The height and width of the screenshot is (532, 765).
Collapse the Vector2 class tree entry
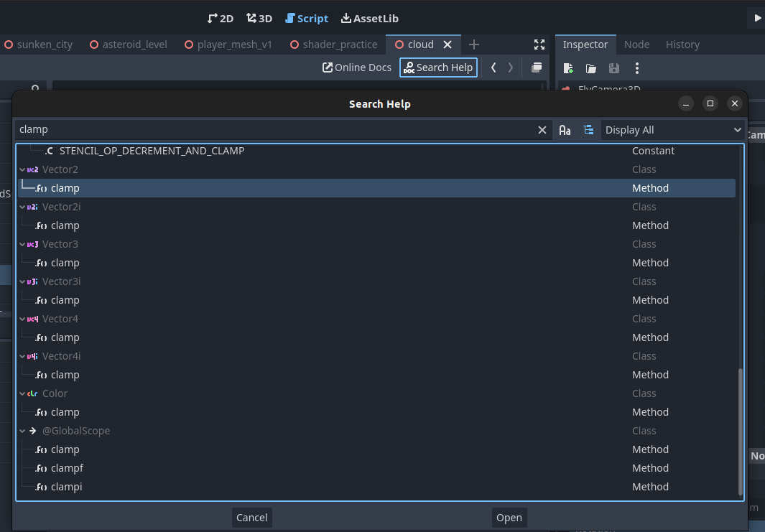[x=22, y=169]
